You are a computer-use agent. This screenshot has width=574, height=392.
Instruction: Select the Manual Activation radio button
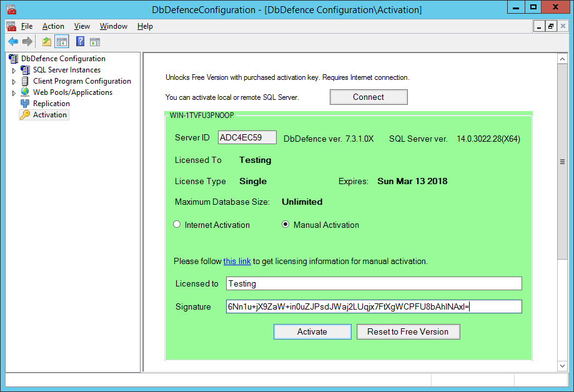285,225
